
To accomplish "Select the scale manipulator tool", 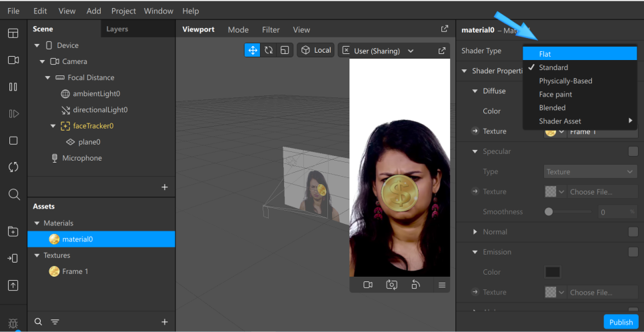I will [285, 51].
